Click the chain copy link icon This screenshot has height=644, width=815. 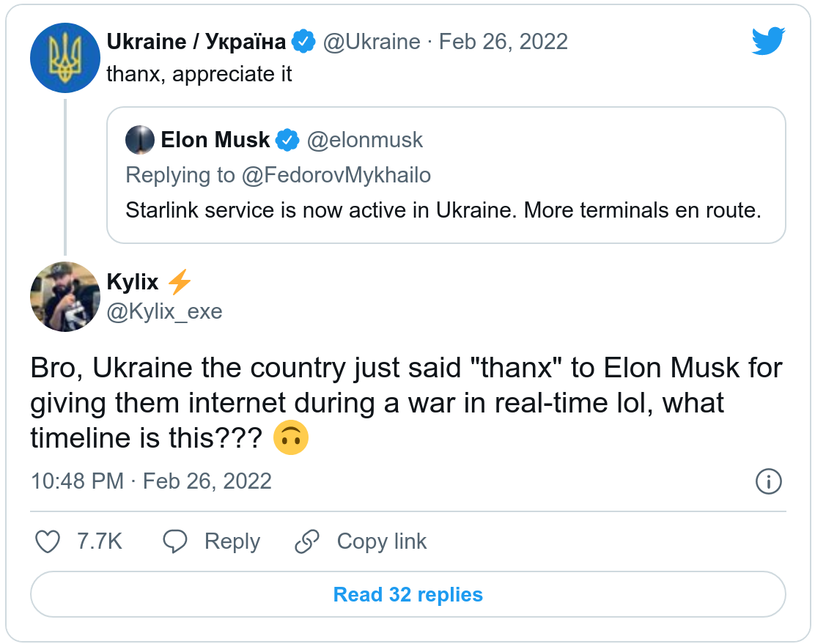pos(306,541)
